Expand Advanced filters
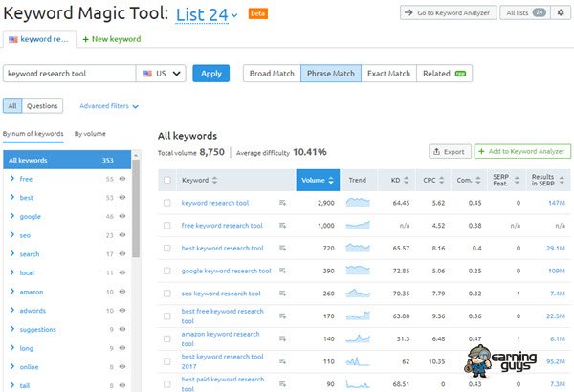This screenshot has height=392, width=574. (x=109, y=106)
